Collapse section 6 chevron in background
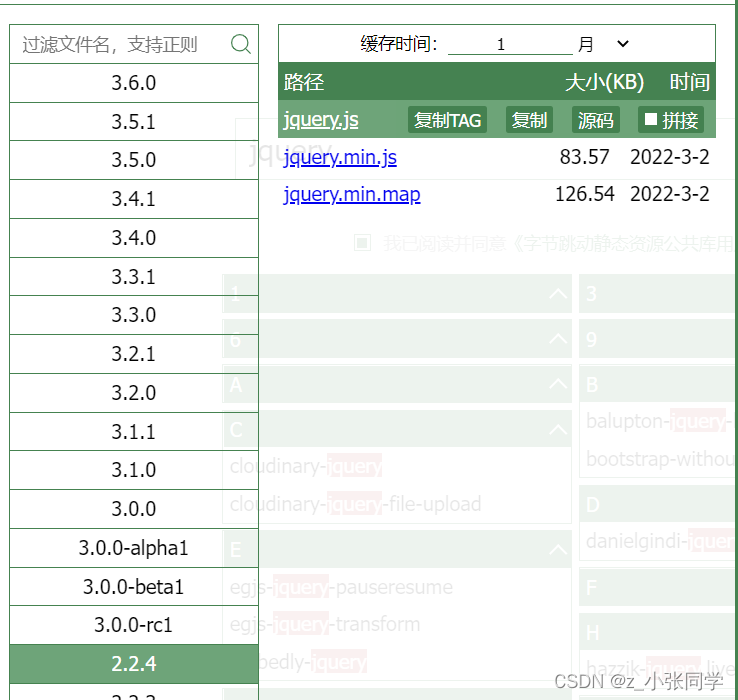The height and width of the screenshot is (700, 738). click(x=558, y=338)
